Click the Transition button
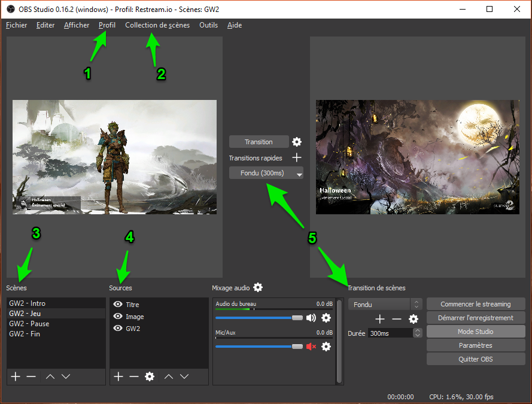This screenshot has width=532, height=404. point(259,142)
